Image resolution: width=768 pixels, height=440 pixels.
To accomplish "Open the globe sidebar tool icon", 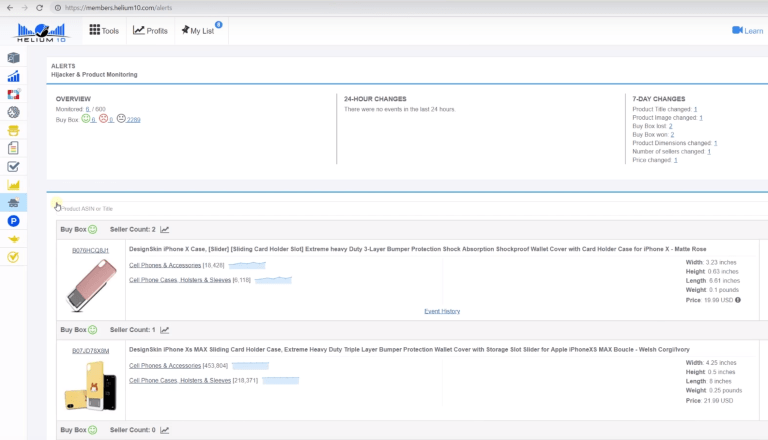I will click(13, 112).
